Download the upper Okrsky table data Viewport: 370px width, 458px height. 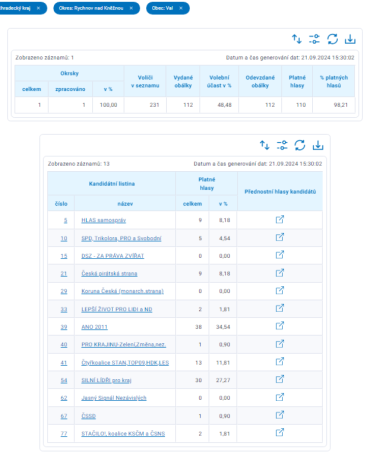click(x=350, y=39)
